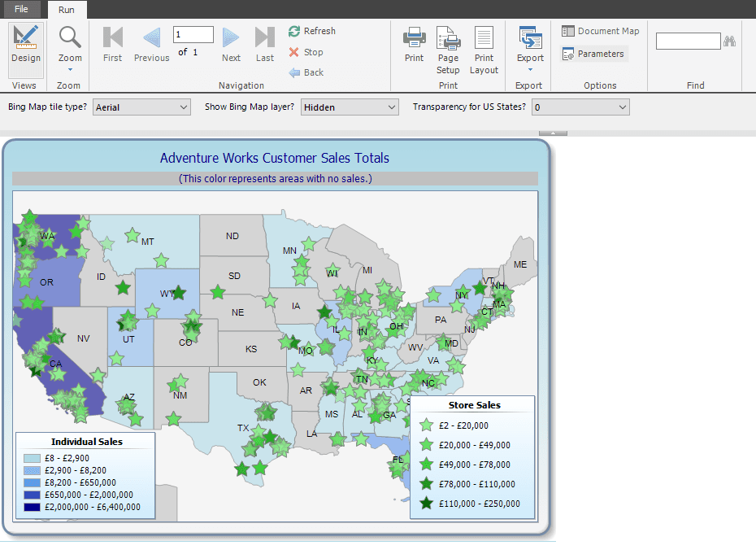Click the page number input field
Image resolution: width=756 pixels, height=554 pixels.
click(193, 34)
